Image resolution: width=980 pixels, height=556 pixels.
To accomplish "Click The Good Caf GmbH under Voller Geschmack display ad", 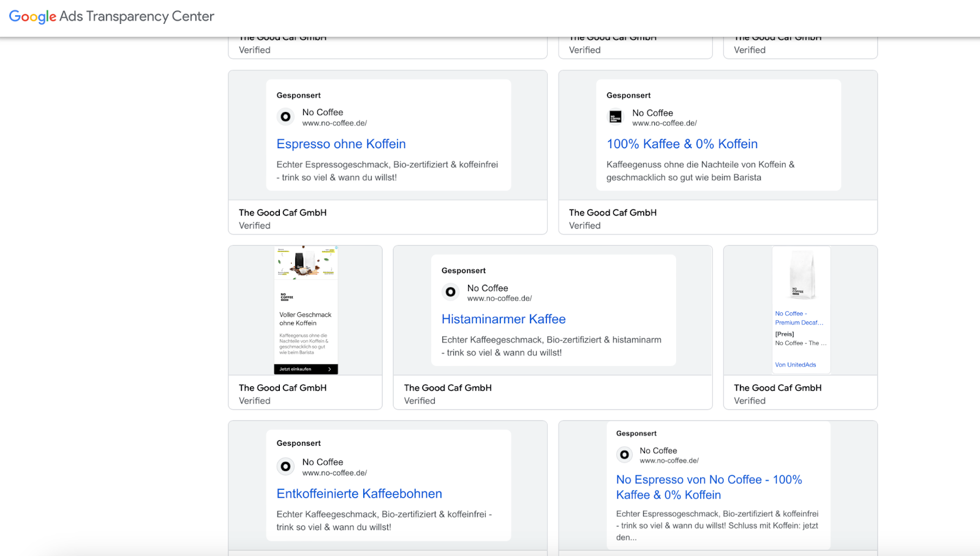I will (283, 388).
